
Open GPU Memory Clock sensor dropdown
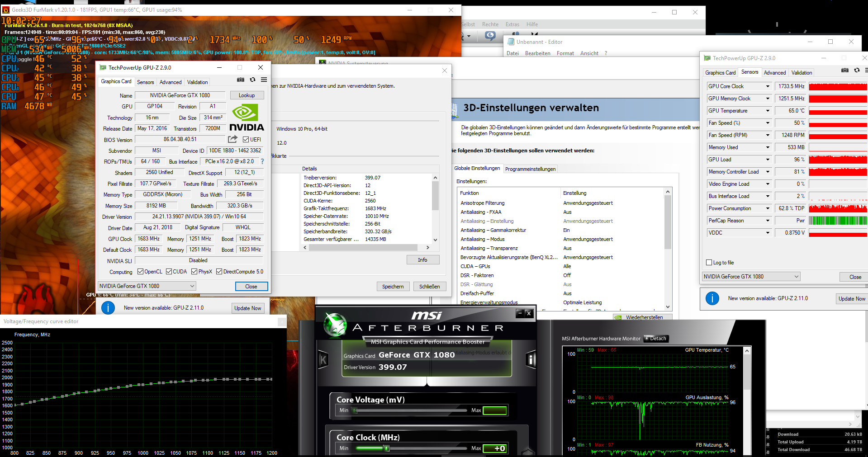point(768,99)
